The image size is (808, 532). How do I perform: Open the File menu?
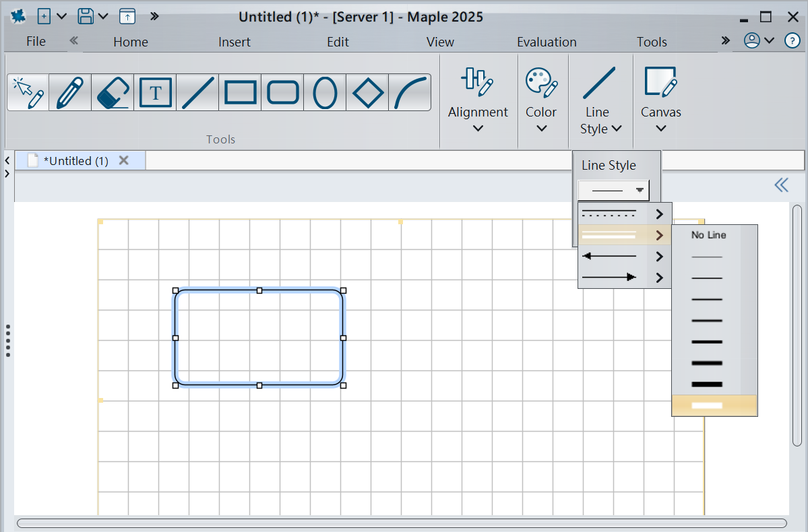pos(36,41)
